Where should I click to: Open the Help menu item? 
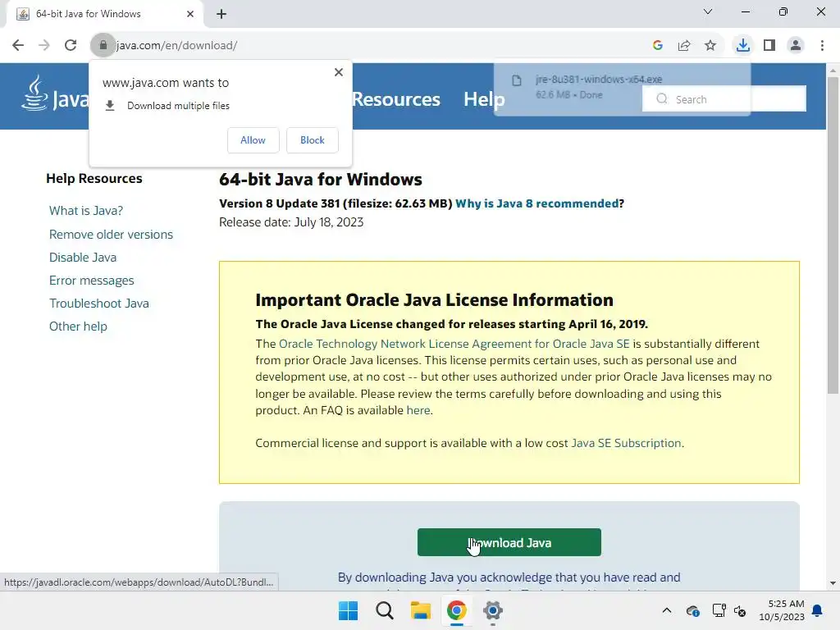pos(484,99)
